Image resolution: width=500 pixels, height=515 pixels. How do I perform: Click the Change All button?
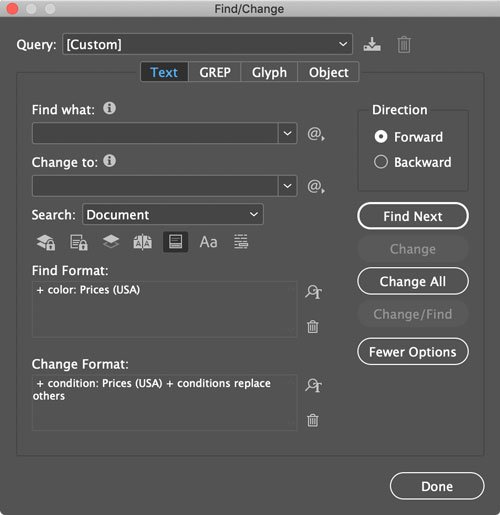pyautogui.click(x=413, y=281)
